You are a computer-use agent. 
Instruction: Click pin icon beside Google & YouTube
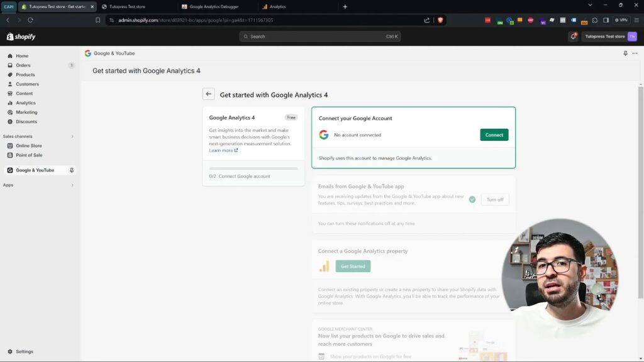(72, 170)
